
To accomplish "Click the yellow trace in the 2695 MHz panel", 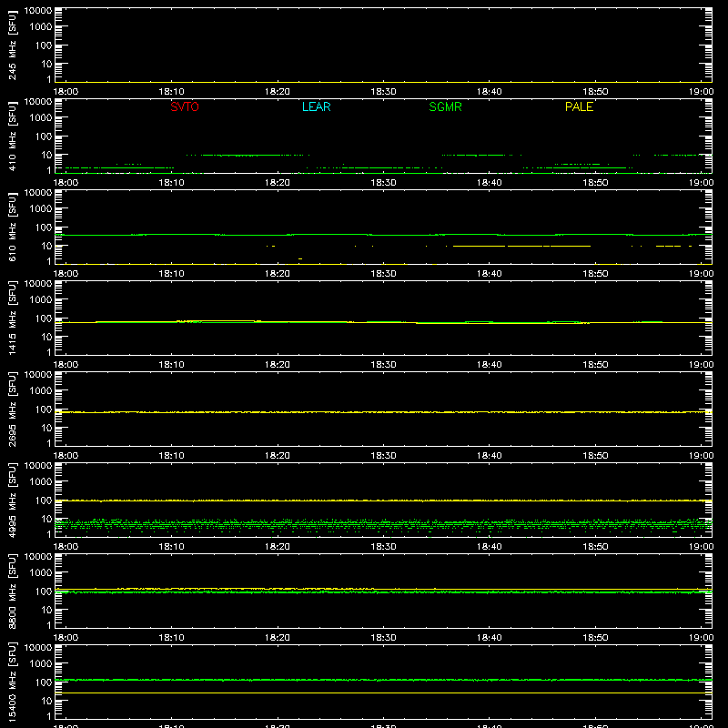I will [383, 412].
